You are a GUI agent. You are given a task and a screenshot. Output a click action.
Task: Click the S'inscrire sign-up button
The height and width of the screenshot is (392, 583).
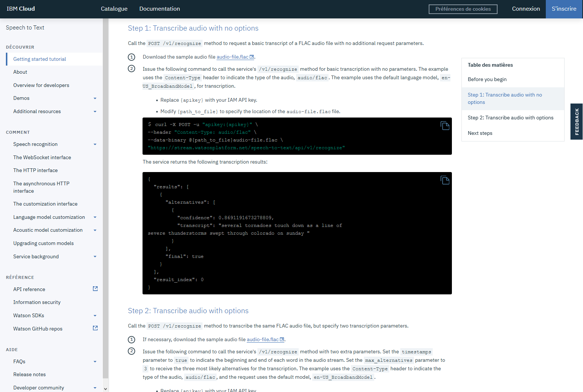(564, 9)
